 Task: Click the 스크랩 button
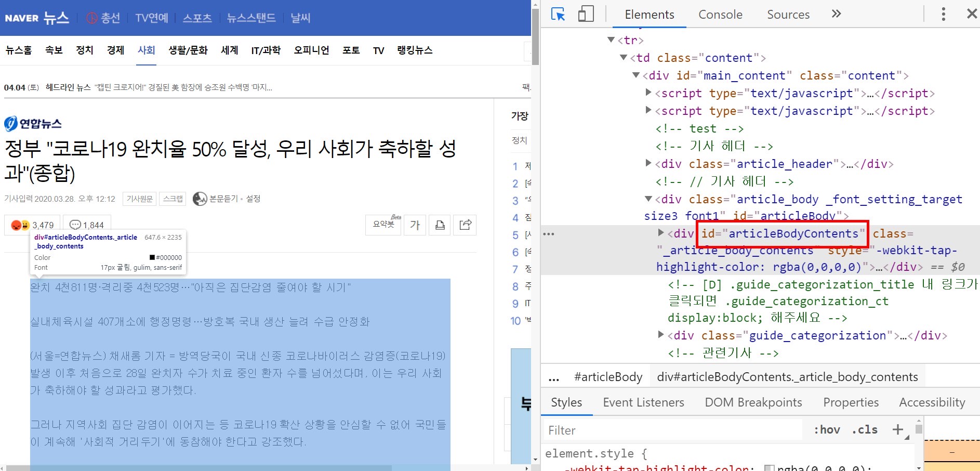pyautogui.click(x=173, y=199)
